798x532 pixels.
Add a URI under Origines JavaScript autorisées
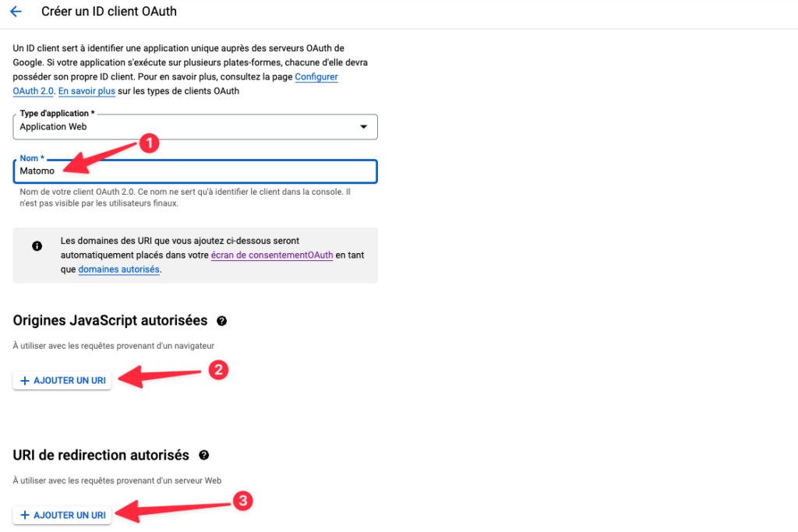click(62, 381)
